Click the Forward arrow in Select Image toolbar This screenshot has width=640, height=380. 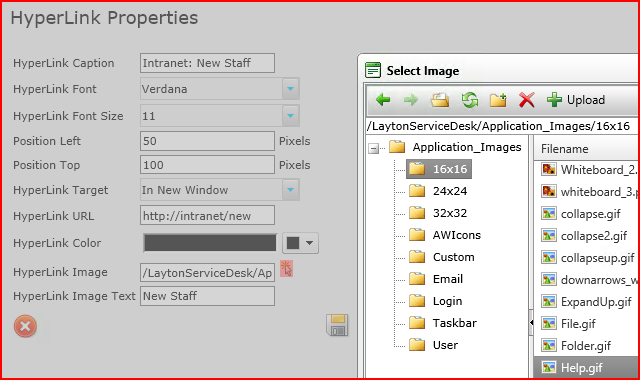click(411, 100)
